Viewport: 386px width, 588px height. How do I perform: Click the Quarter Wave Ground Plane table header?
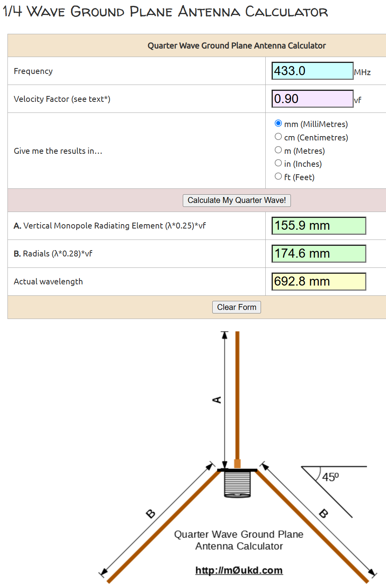[x=236, y=46]
